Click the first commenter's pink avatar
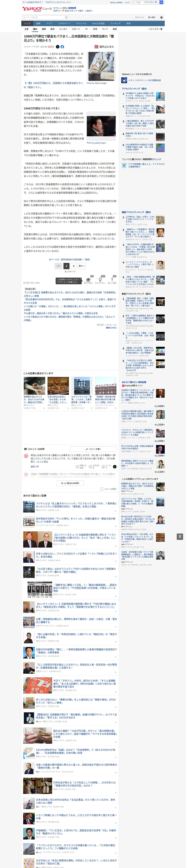Image resolution: width=186 pixels, height=868 pixels. point(26,456)
